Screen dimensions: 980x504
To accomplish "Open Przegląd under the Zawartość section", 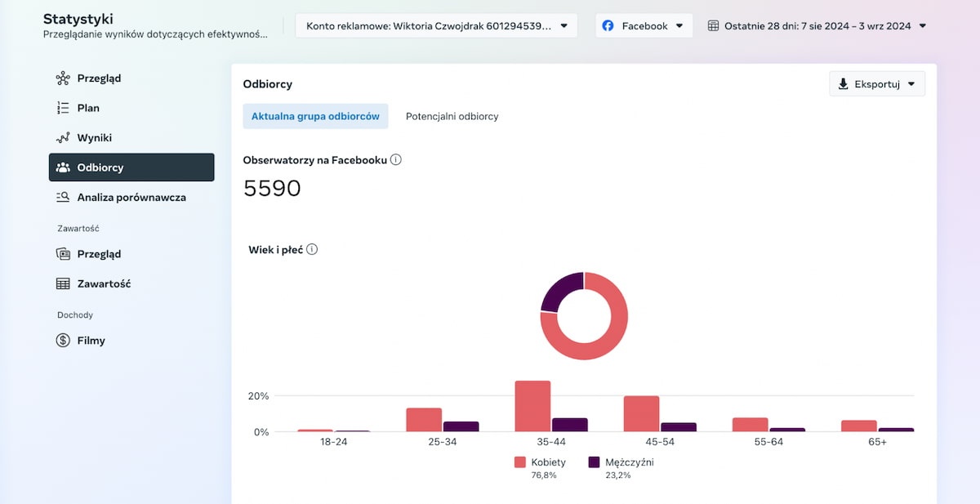I will pyautogui.click(x=99, y=254).
